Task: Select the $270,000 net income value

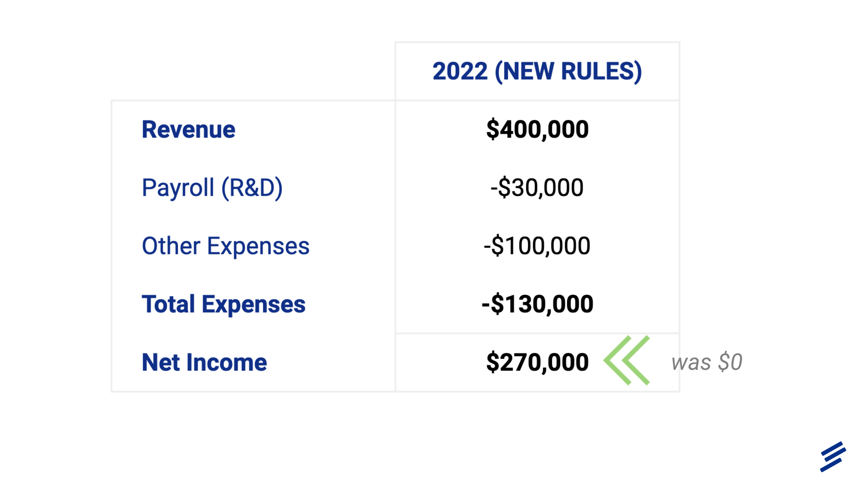Action: [x=537, y=362]
